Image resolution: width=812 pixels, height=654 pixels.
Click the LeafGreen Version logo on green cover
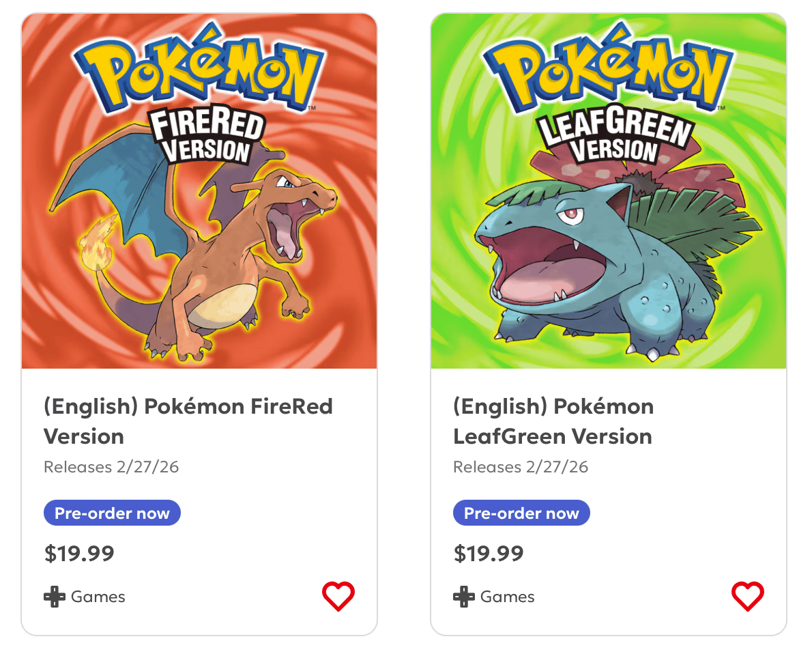click(x=614, y=137)
